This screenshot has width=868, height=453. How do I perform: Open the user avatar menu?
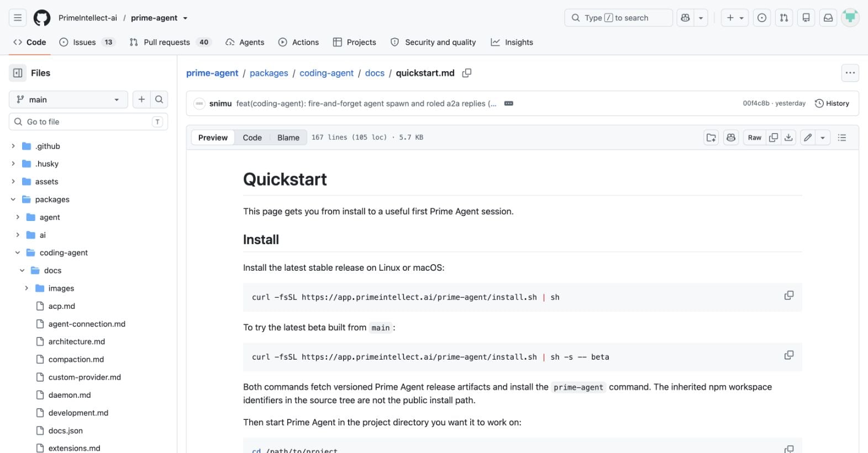click(x=850, y=18)
